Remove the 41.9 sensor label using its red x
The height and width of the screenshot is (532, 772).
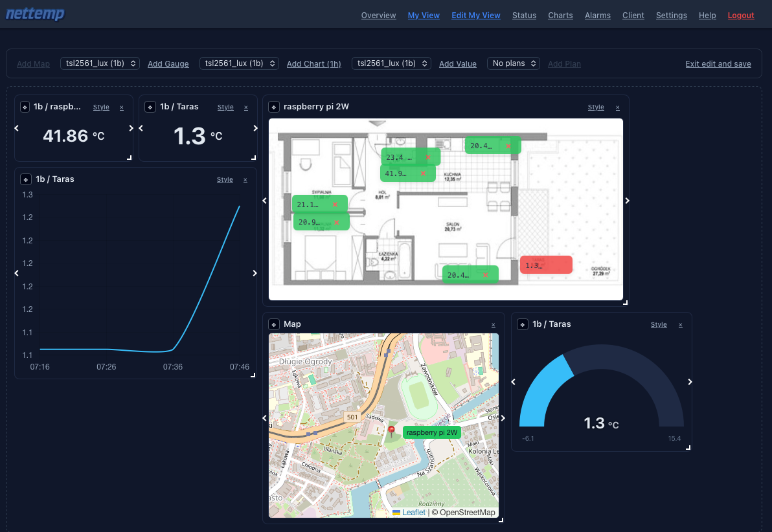click(x=424, y=173)
